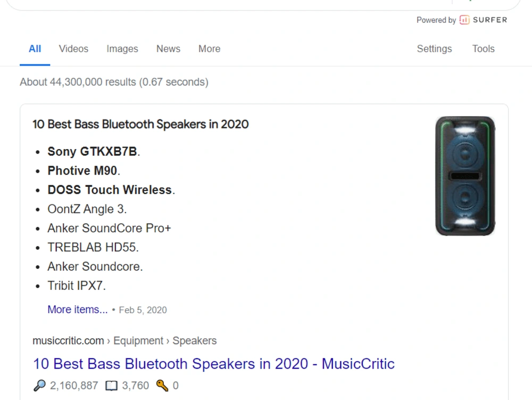Viewport: 532px width, 400px height.
Task: Click the book word-count icon beside 3,760
Action: [x=111, y=386]
